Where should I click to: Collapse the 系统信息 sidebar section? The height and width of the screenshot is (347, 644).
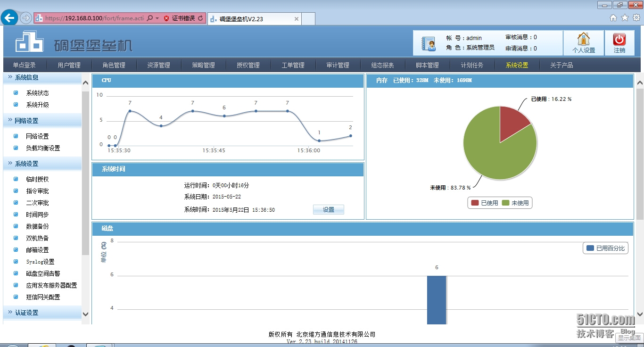click(42, 77)
